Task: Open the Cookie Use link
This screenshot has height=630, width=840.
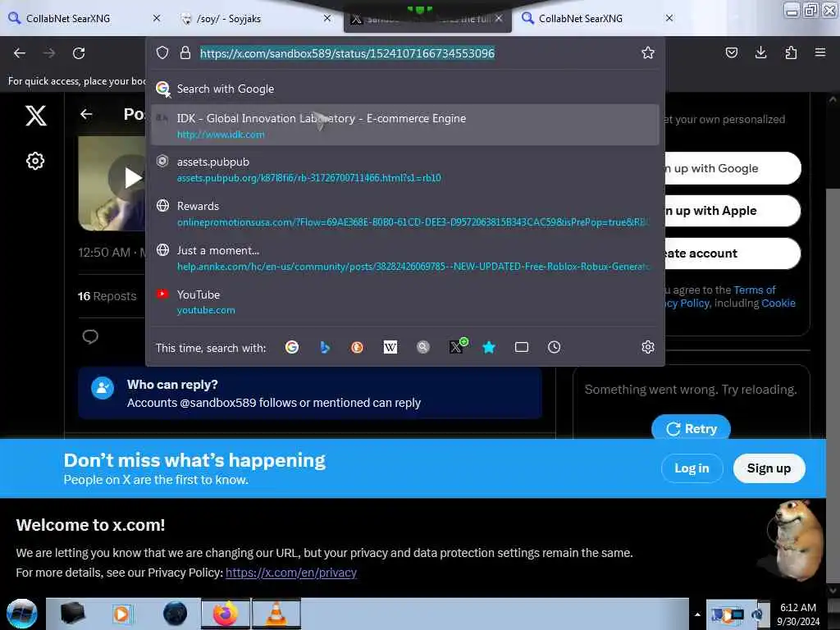Action: (778, 304)
